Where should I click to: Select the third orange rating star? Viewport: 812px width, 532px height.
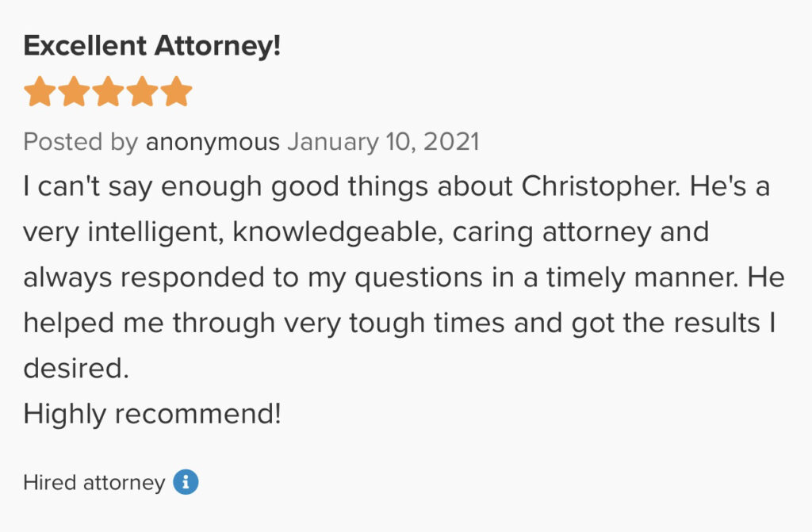pyautogui.click(x=108, y=92)
